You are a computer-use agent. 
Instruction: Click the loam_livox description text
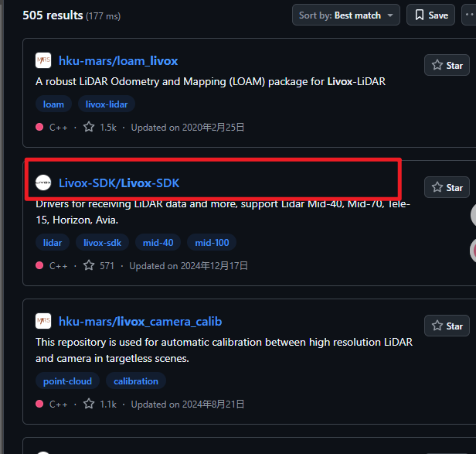(x=210, y=81)
